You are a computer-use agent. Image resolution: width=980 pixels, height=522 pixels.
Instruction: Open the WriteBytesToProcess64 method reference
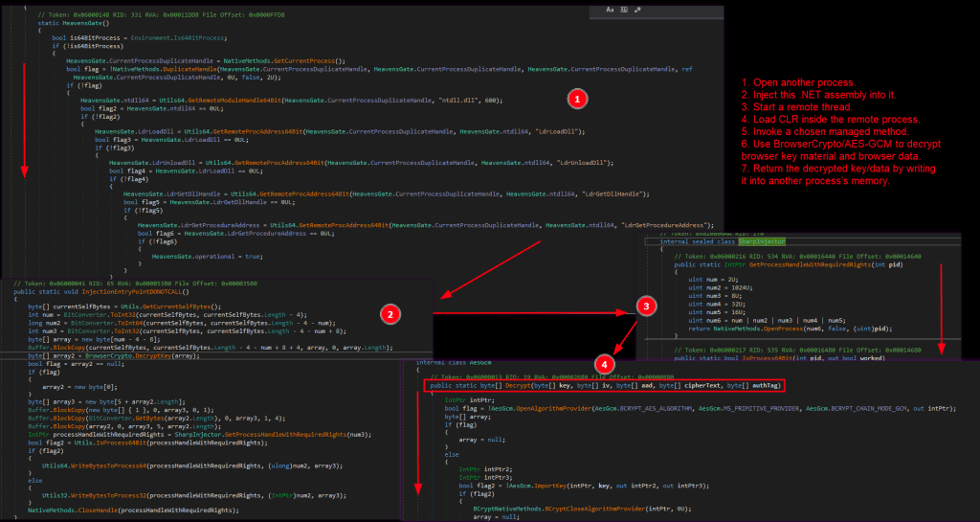pos(108,465)
